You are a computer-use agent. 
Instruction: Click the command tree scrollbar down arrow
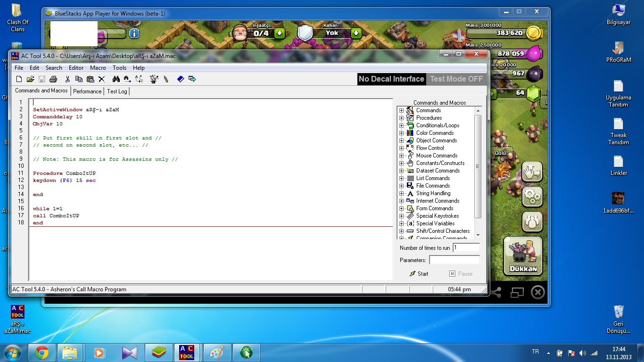click(478, 235)
